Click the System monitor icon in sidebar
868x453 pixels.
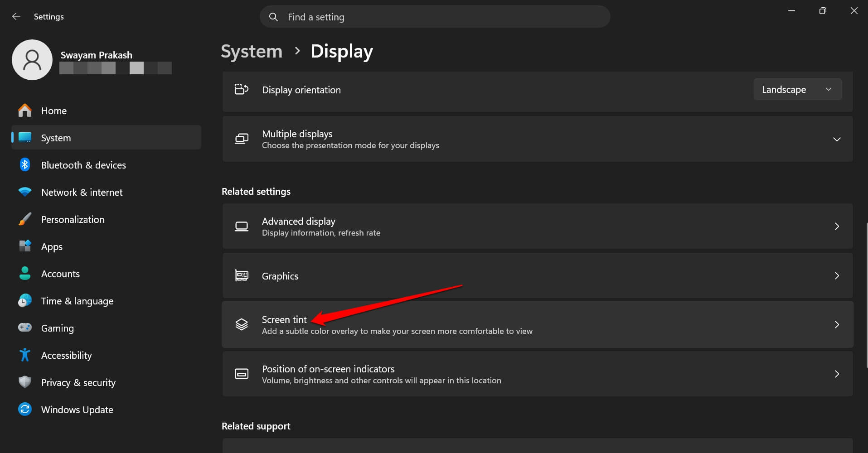tap(25, 137)
